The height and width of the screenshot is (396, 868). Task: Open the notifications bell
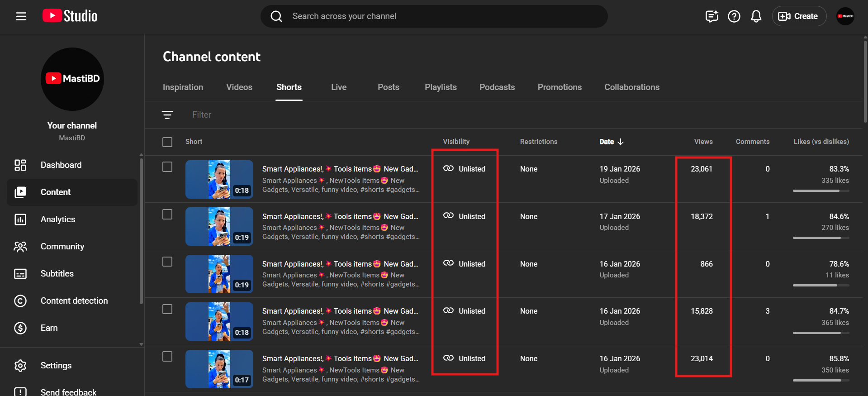coord(756,16)
